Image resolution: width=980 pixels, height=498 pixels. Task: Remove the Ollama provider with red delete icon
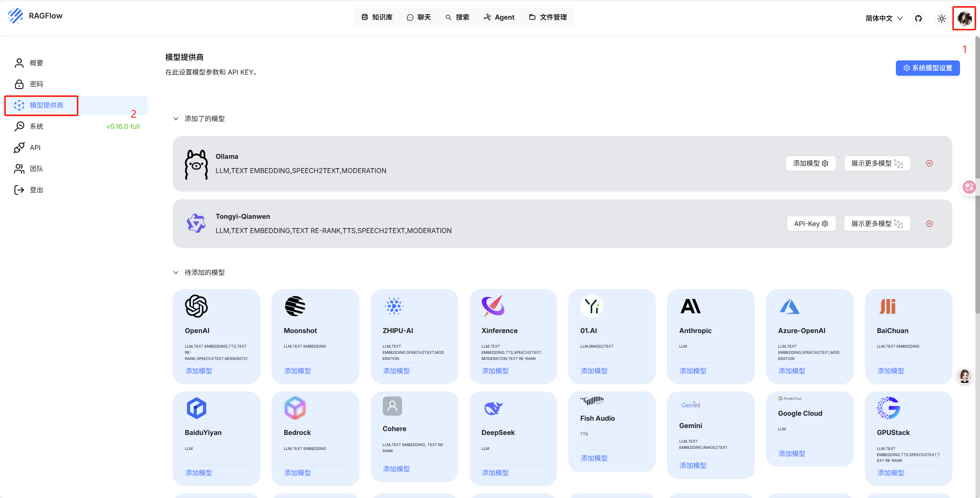(x=929, y=163)
